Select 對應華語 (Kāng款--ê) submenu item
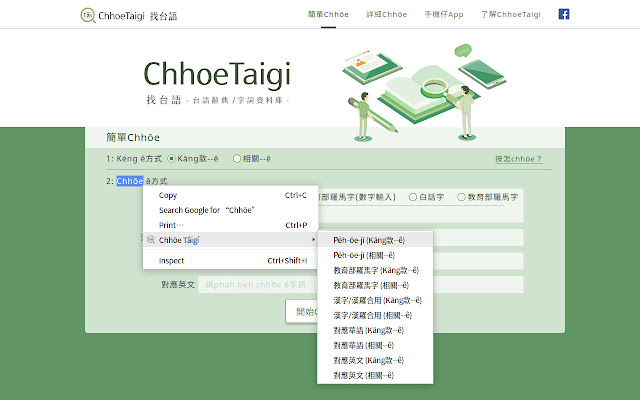Image resolution: width=640 pixels, height=400 pixels. pyautogui.click(x=375, y=330)
